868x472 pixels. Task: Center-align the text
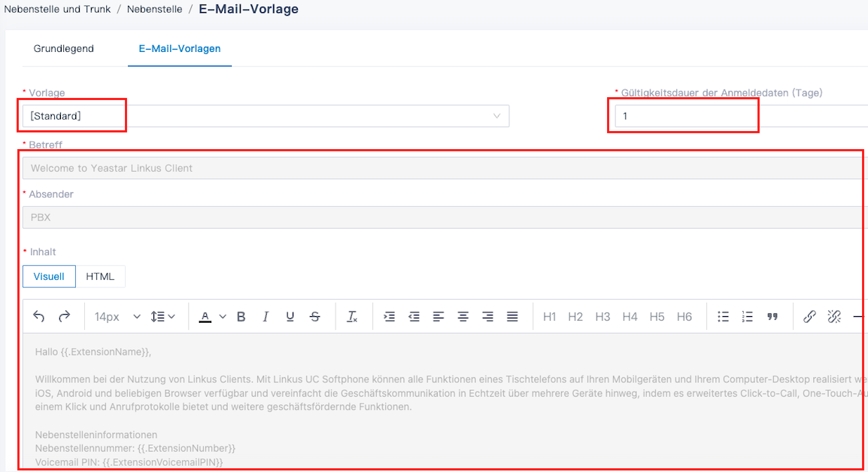(x=463, y=317)
